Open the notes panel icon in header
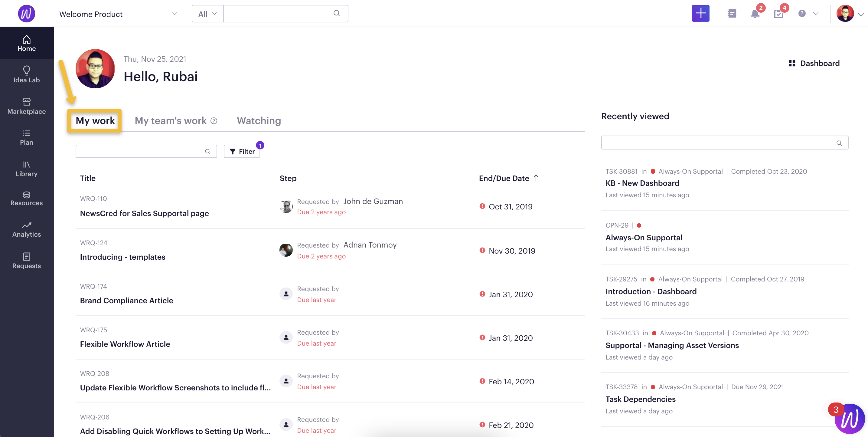The width and height of the screenshot is (868, 437). click(x=732, y=14)
